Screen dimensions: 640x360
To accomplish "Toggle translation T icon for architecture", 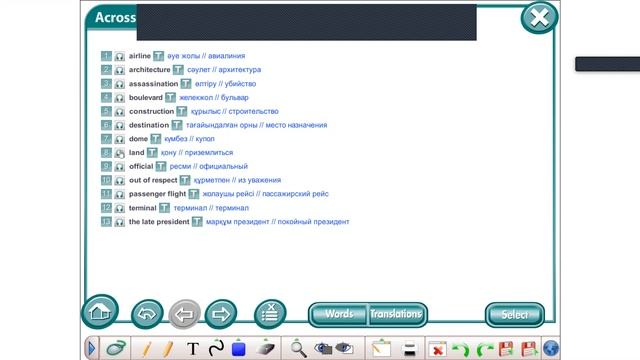I will [178, 70].
